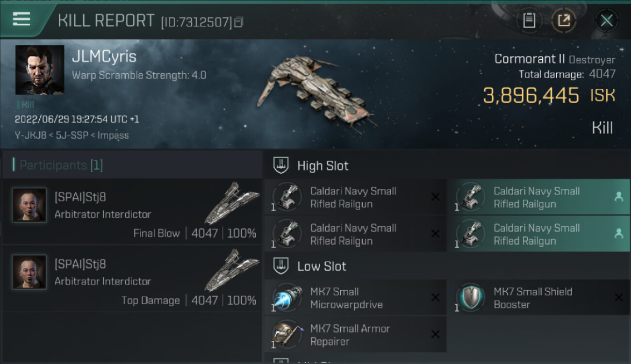This screenshot has width=631, height=364.
Task: Click the first highlighted railgun's pilot icon
Action: pos(618,197)
